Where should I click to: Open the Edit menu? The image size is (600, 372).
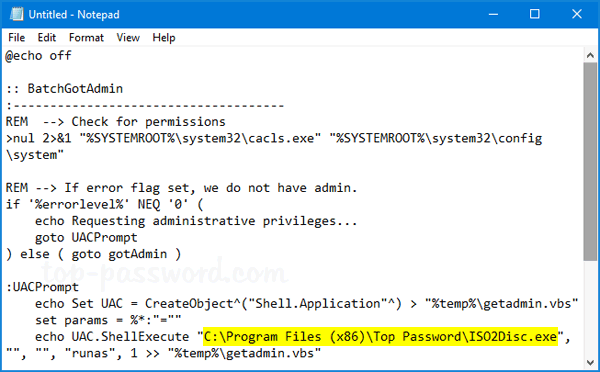tap(47, 38)
